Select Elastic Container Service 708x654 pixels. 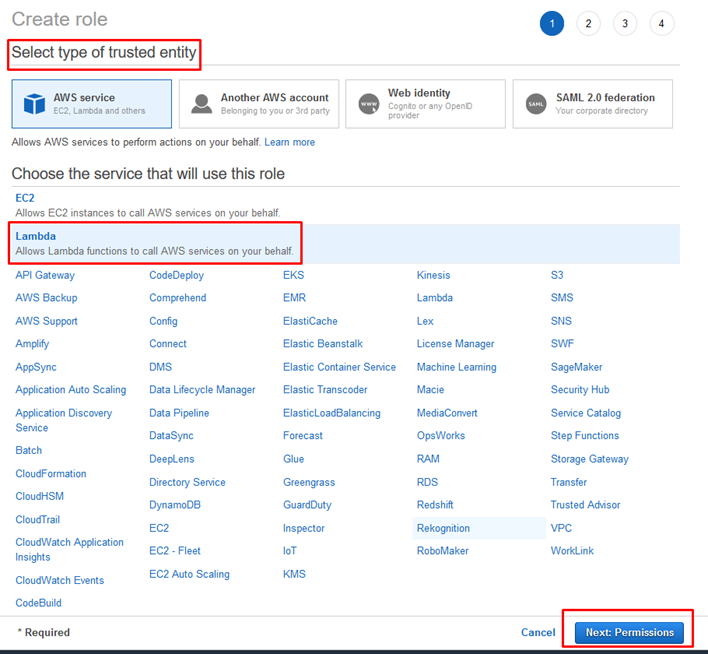[x=340, y=367]
